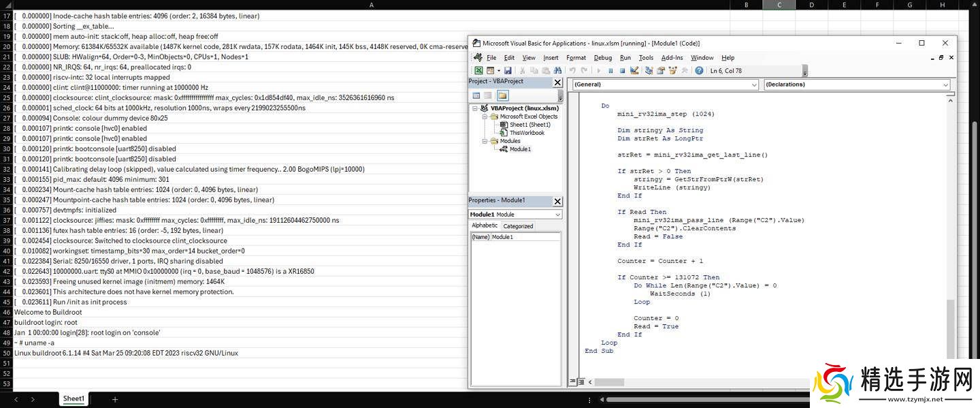Viewport: 980px width, 408px height.
Task: Click the View Microsoft Excel toolbar icon
Action: point(478,70)
